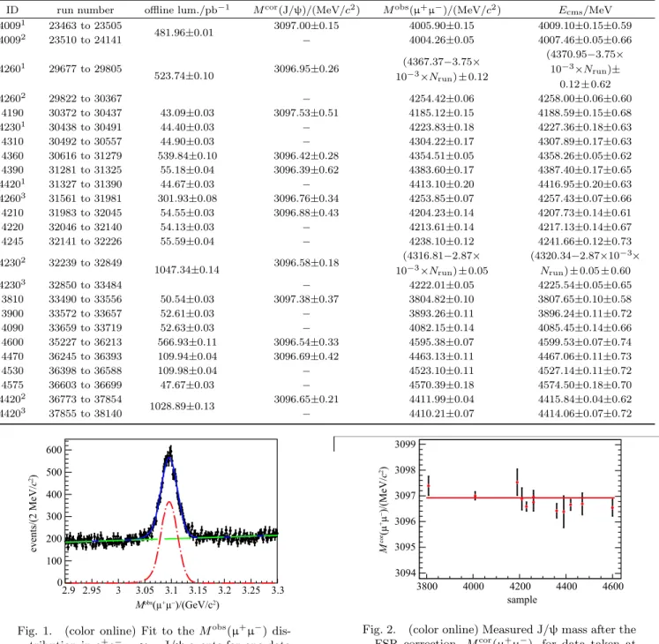Screen dimensions: 659x644
Task: Click luminosity '1047.34±0.14'
Action: (x=187, y=270)
